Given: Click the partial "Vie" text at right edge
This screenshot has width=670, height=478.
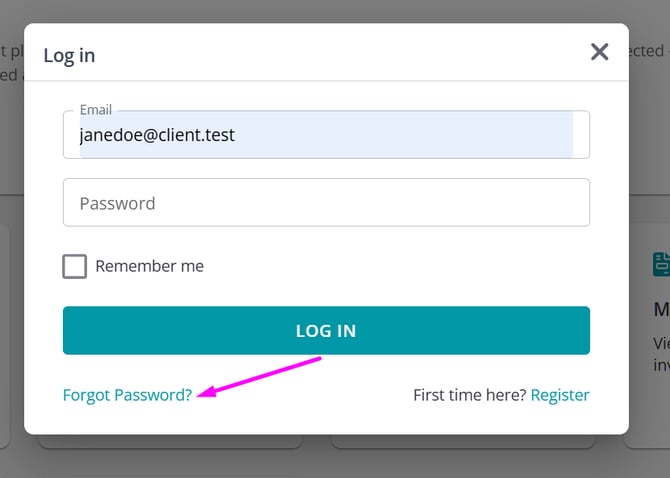Looking at the screenshot, I should point(661,343).
